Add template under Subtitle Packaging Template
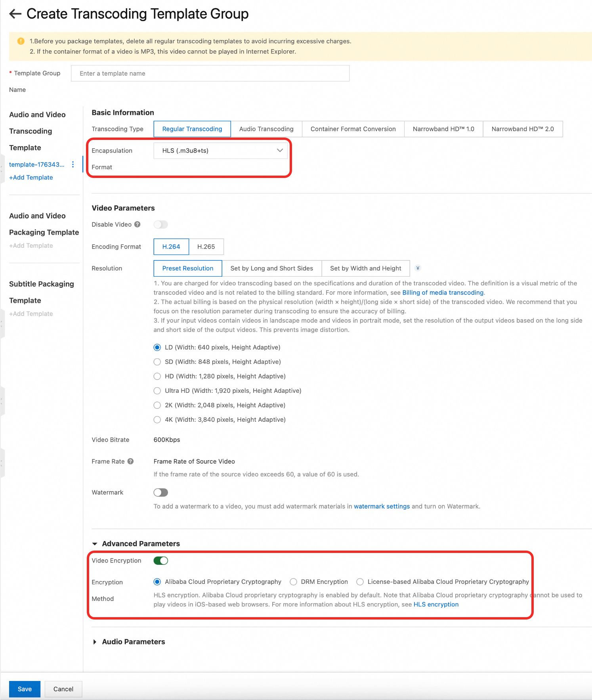 click(31, 314)
